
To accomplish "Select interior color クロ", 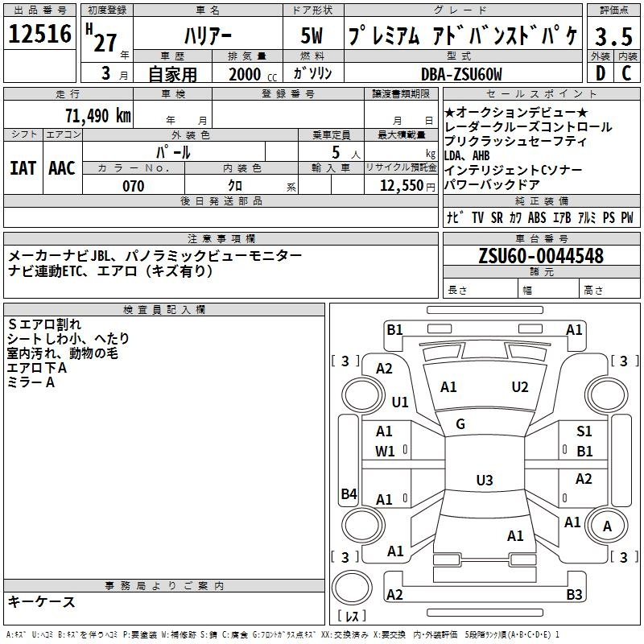I will (235, 186).
